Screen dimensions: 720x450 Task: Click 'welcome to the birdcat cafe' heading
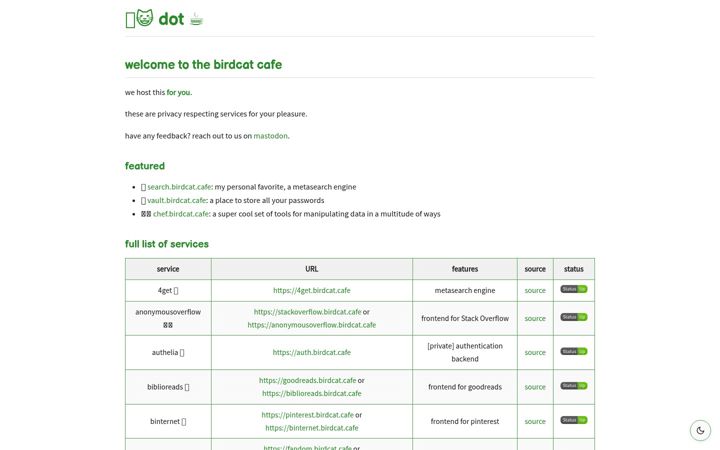point(203,64)
